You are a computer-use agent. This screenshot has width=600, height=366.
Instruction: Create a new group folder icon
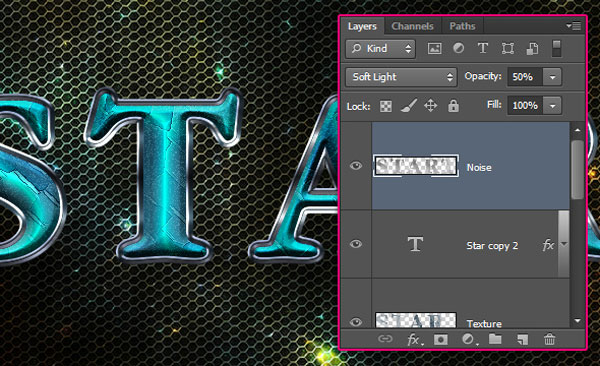coord(495,339)
